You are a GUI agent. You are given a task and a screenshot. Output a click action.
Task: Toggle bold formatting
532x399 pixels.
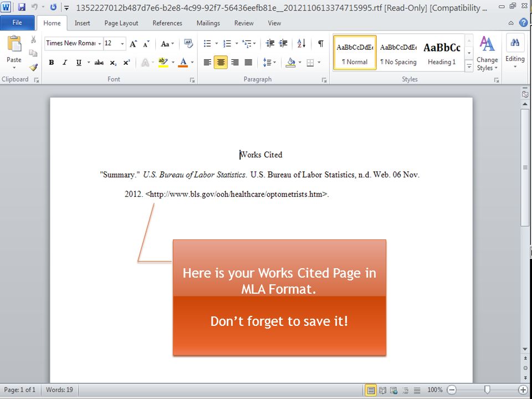(x=52, y=63)
